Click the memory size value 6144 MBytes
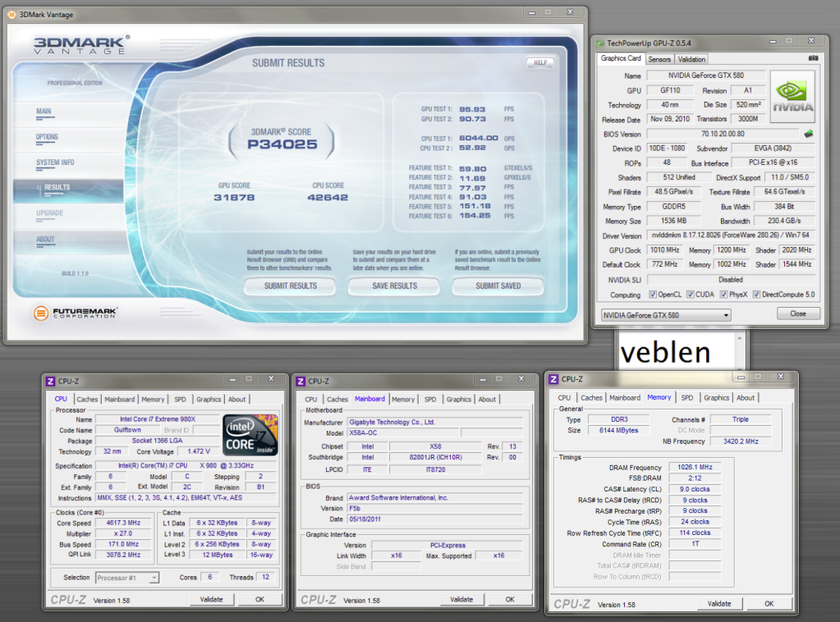Screen dimensions: 840x622 click(x=619, y=430)
